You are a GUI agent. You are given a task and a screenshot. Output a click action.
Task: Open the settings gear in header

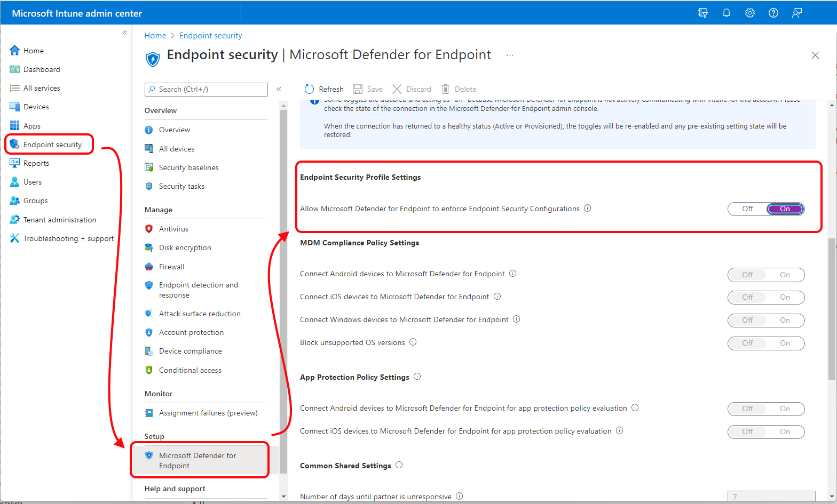[x=750, y=13]
